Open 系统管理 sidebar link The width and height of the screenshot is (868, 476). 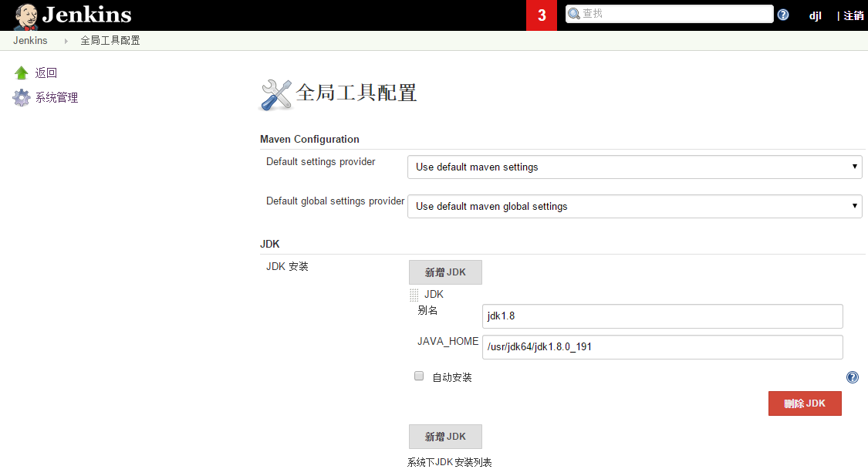pos(56,97)
